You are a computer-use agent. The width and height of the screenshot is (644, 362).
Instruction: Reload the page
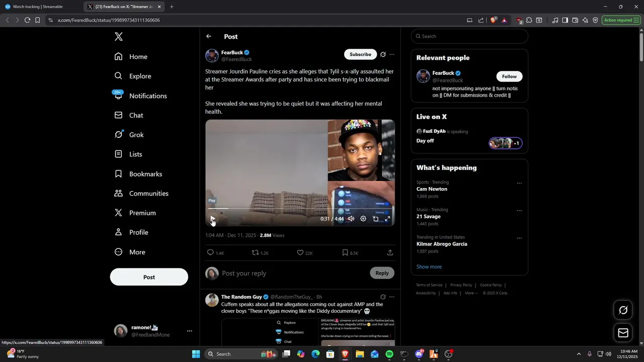tap(27, 20)
